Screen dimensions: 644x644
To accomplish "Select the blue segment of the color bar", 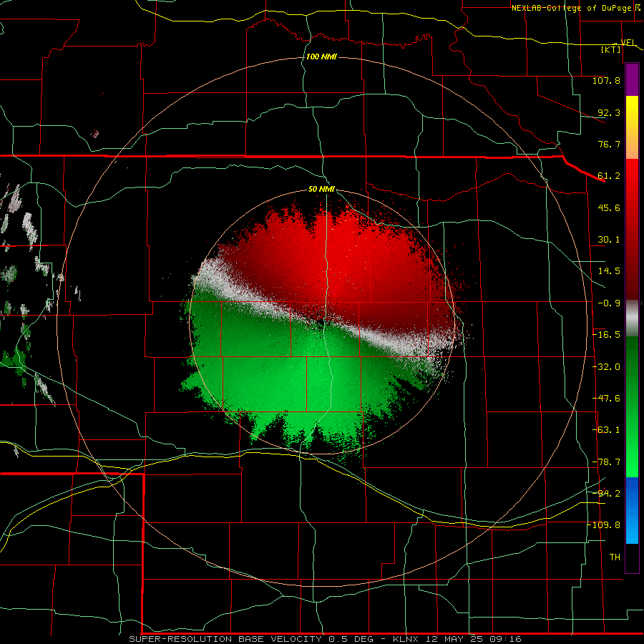I will pyautogui.click(x=632, y=510).
